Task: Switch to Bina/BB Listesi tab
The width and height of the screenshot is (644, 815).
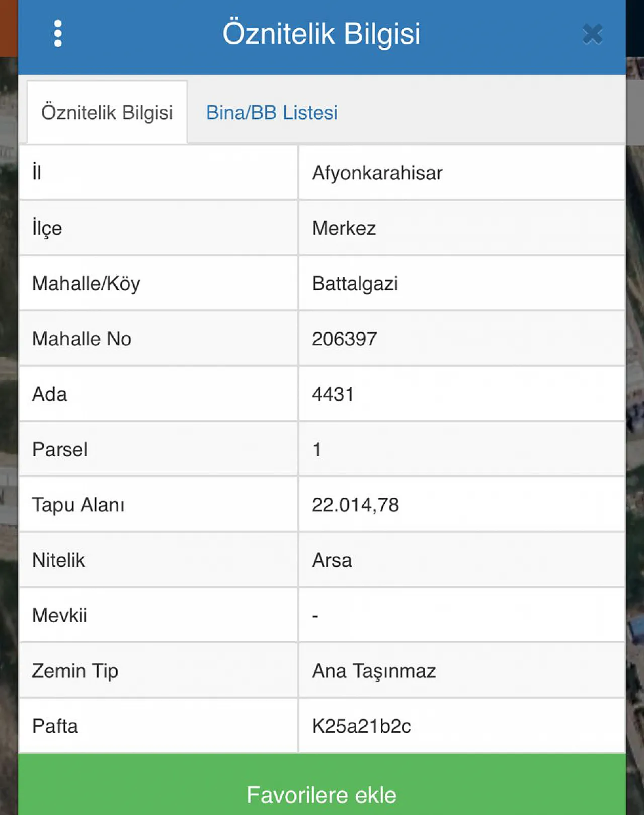Action: [272, 113]
